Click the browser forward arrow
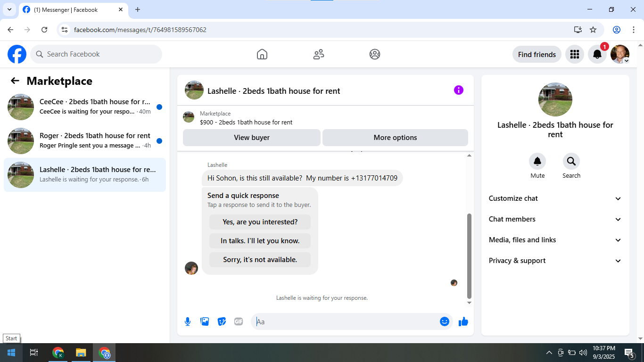This screenshot has width=644, height=362. [x=27, y=30]
